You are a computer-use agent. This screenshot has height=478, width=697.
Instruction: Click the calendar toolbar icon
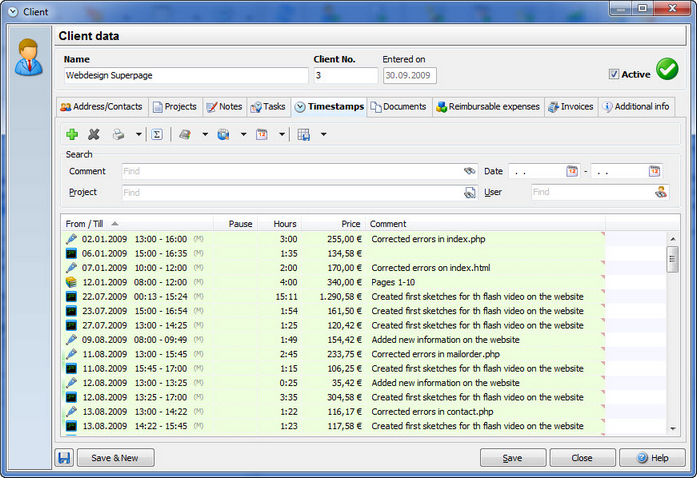(262, 134)
